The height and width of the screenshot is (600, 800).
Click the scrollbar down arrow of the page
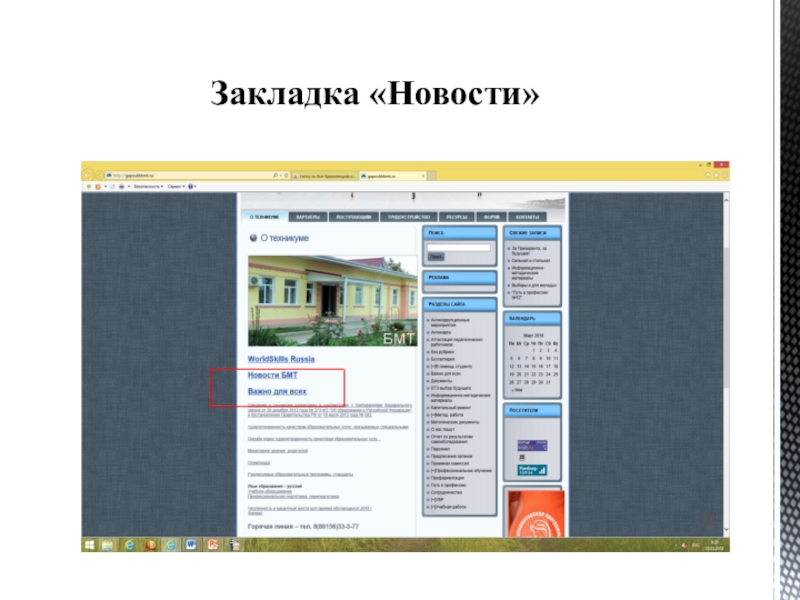[x=726, y=531]
